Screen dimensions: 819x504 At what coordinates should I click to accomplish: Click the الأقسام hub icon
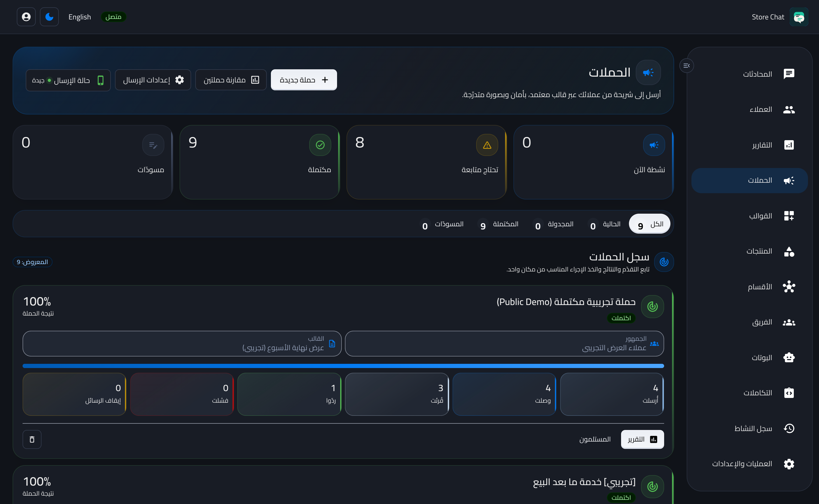pyautogui.click(x=789, y=287)
